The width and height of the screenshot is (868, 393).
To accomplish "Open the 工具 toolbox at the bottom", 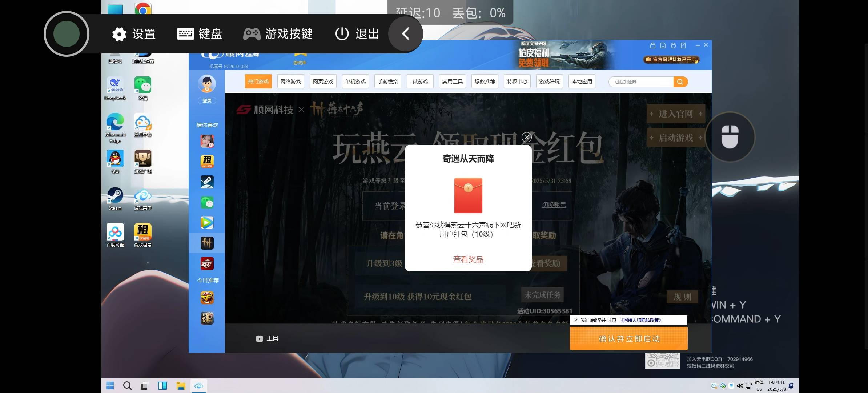I will [267, 338].
